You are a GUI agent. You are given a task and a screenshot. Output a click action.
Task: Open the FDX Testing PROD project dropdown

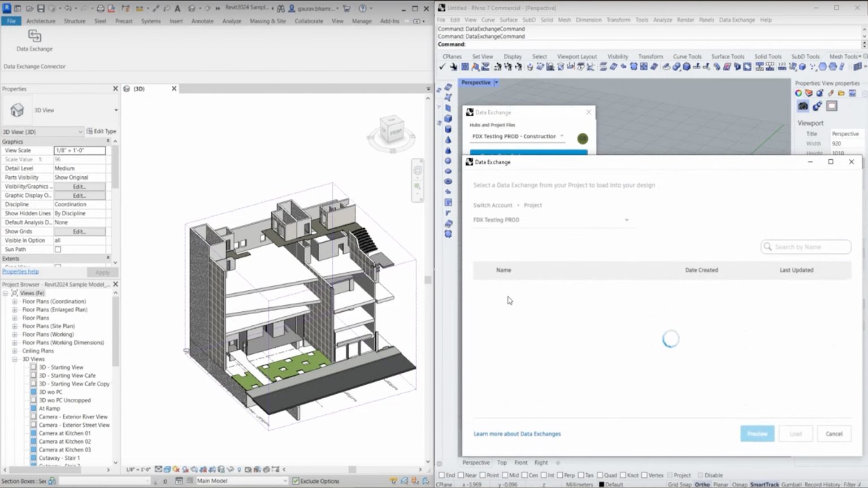626,220
